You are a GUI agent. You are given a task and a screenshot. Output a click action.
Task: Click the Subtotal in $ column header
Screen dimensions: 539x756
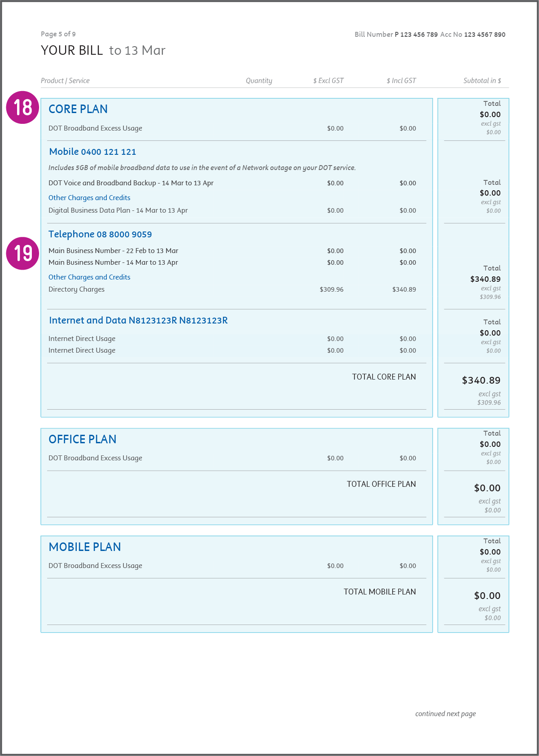click(482, 81)
